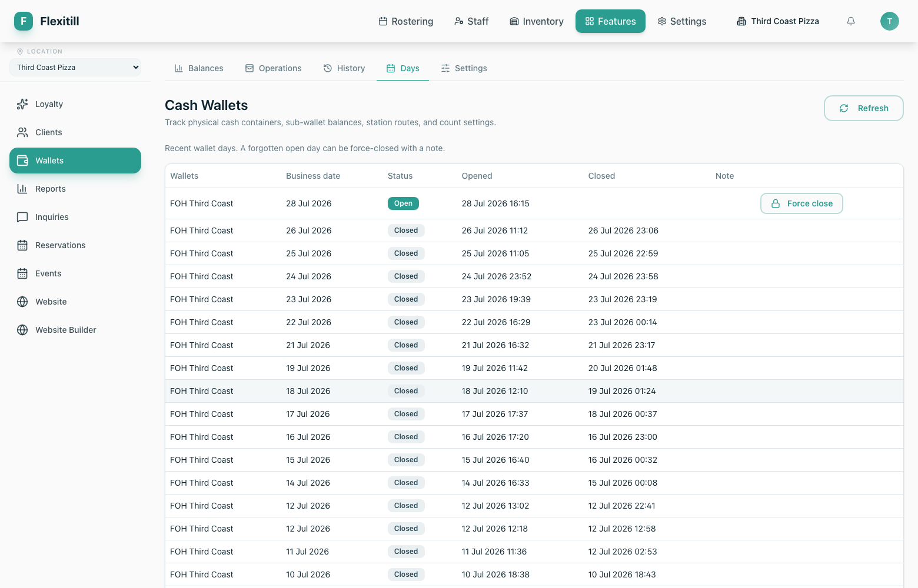
Task: Select closed time 23 Jul 2026 00:14
Action: pos(623,322)
